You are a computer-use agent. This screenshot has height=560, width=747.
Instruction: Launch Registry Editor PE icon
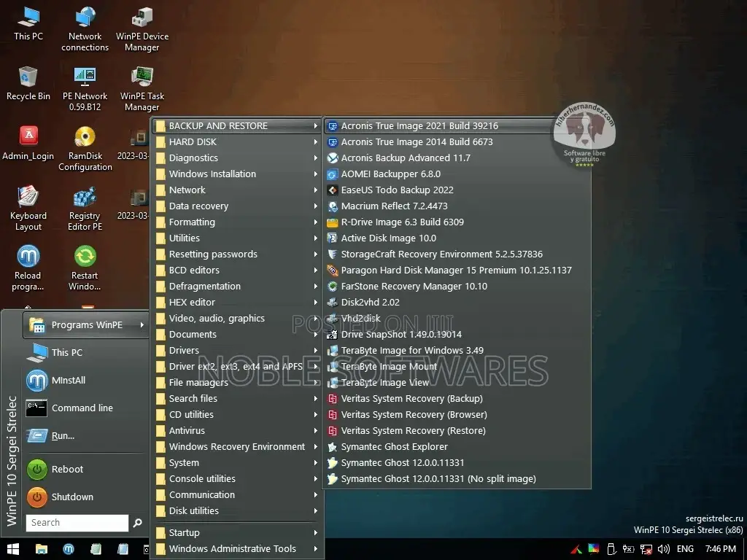tap(85, 209)
